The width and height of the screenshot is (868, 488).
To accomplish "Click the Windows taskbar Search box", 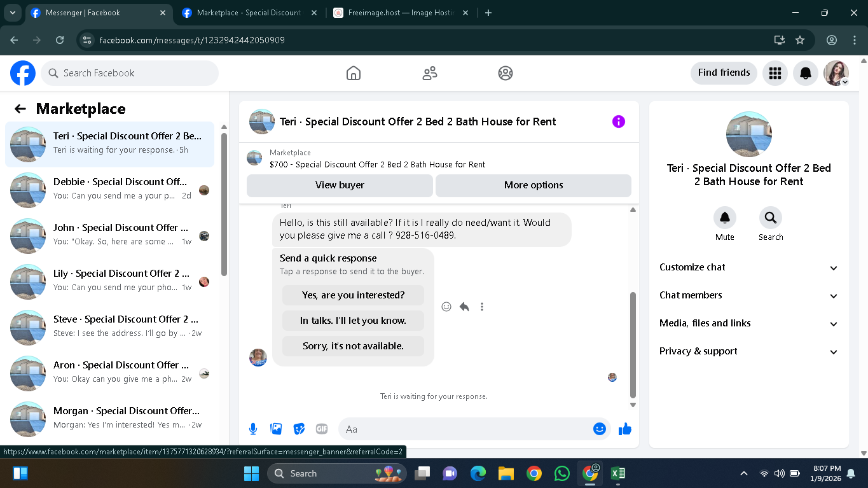I will coord(338,473).
